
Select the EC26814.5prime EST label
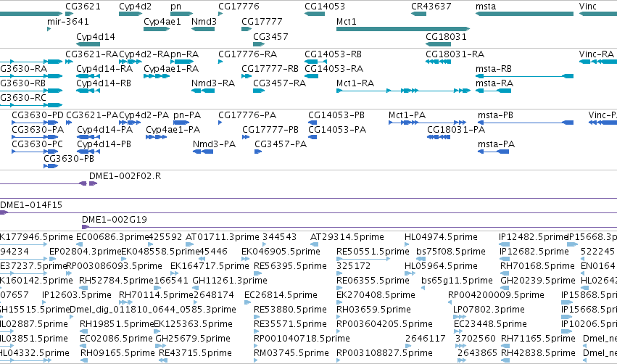pos(281,294)
